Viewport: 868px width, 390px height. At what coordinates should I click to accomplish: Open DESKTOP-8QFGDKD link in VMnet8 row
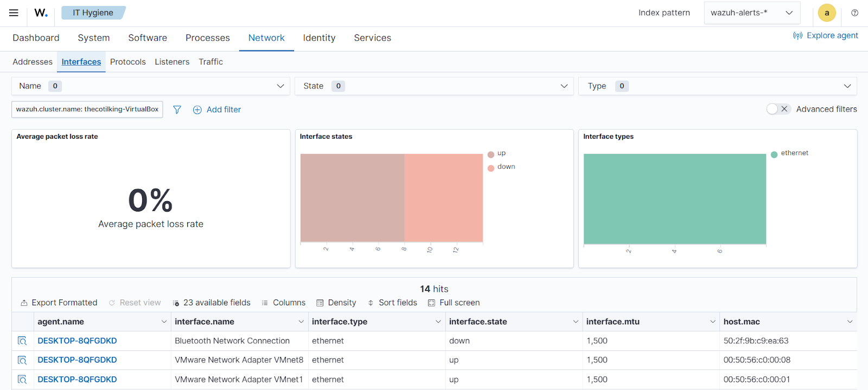coord(77,360)
